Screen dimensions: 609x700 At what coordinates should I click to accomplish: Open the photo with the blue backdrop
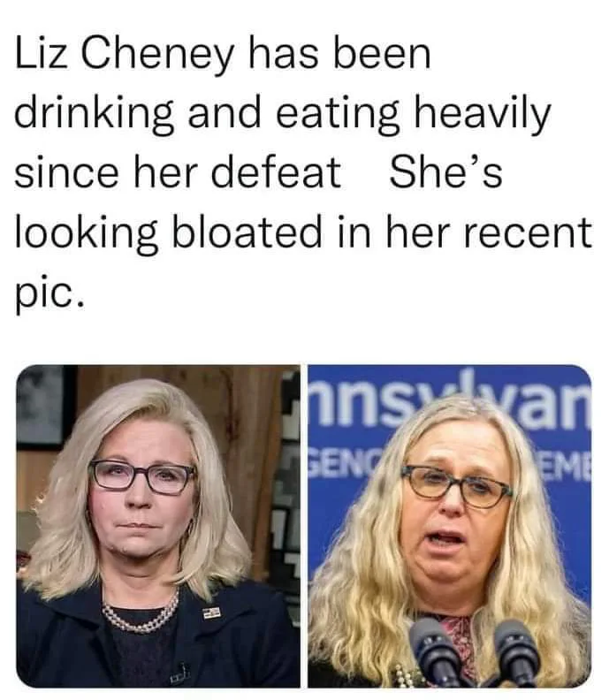(450, 526)
